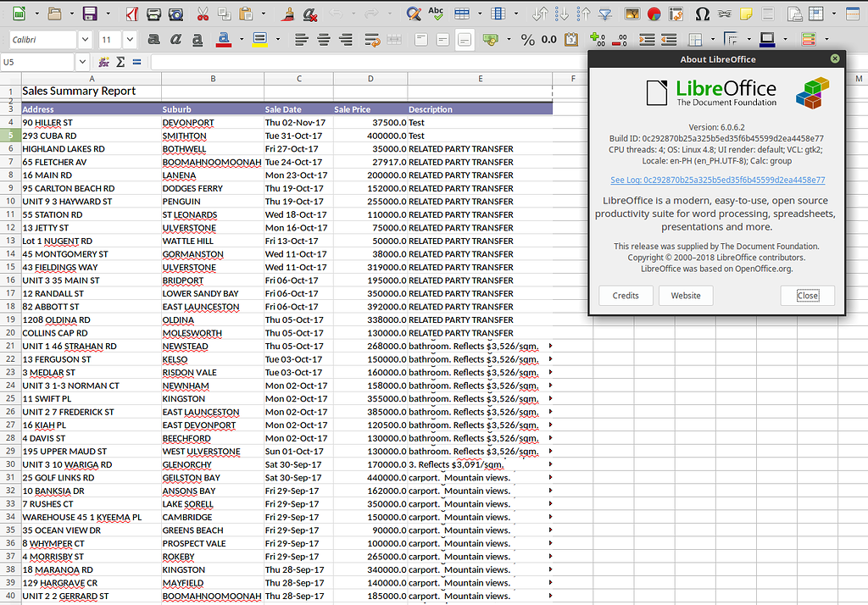
Task: Click the Website button
Action: click(x=685, y=296)
